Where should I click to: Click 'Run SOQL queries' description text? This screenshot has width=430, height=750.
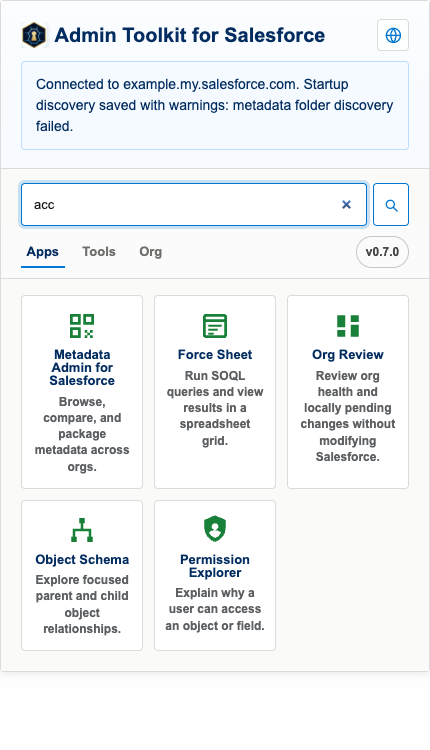215,408
